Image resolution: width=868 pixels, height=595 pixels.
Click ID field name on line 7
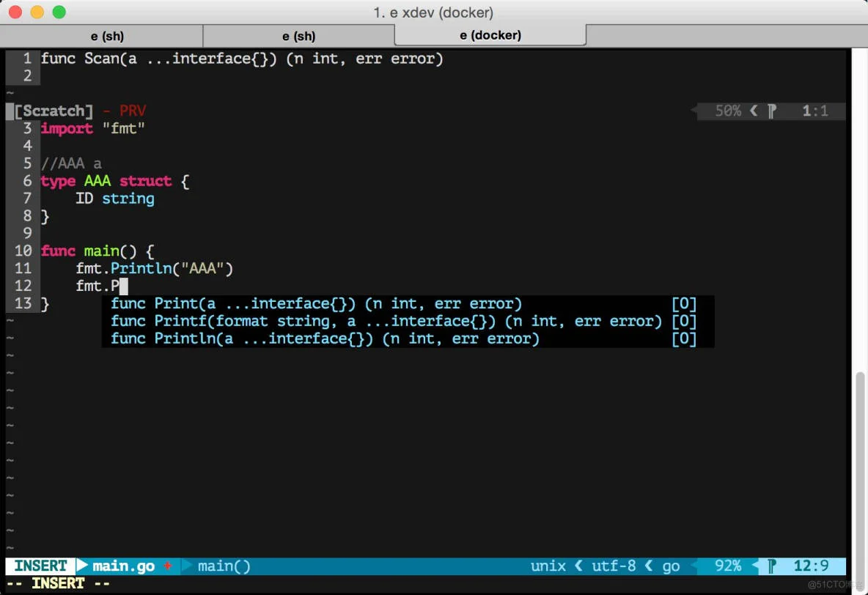point(84,198)
